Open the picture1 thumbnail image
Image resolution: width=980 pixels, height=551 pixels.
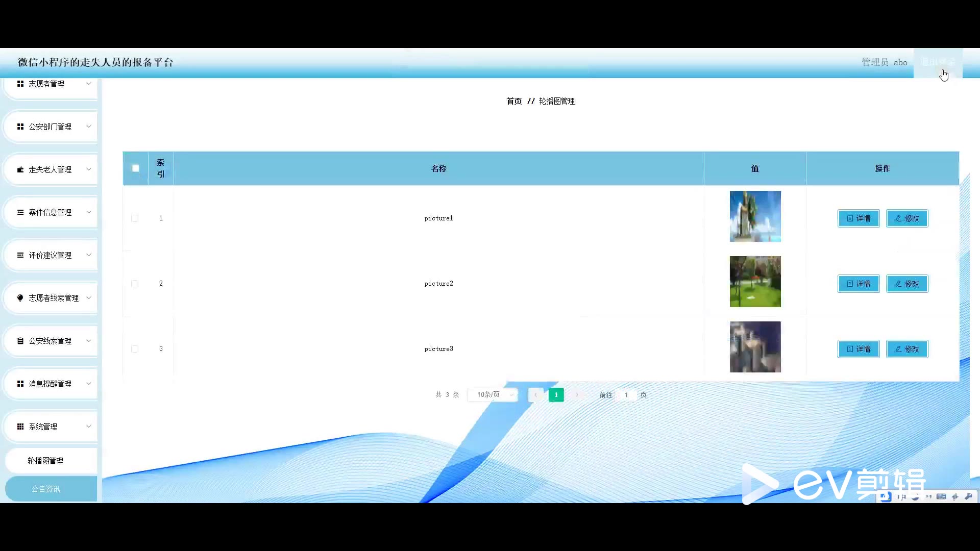click(x=755, y=216)
